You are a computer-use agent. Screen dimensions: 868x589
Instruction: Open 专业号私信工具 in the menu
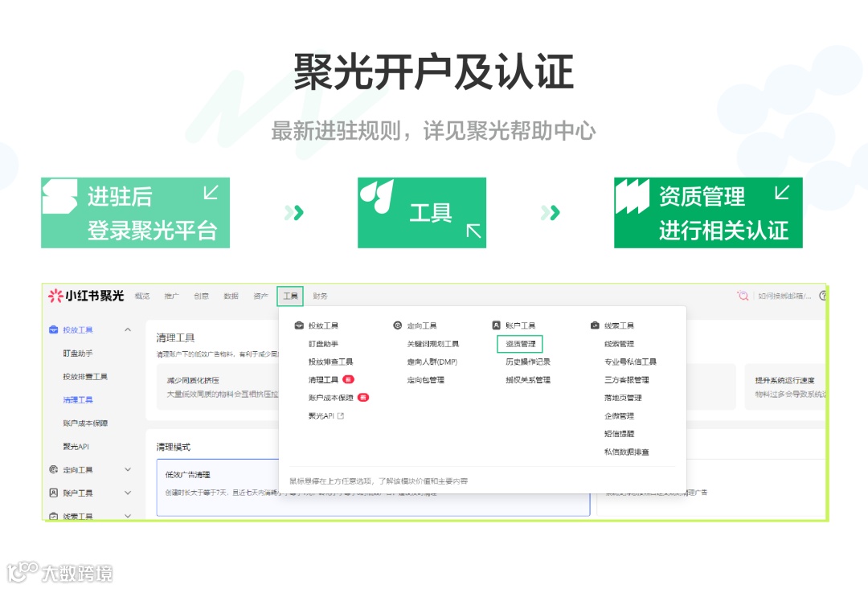point(631,362)
